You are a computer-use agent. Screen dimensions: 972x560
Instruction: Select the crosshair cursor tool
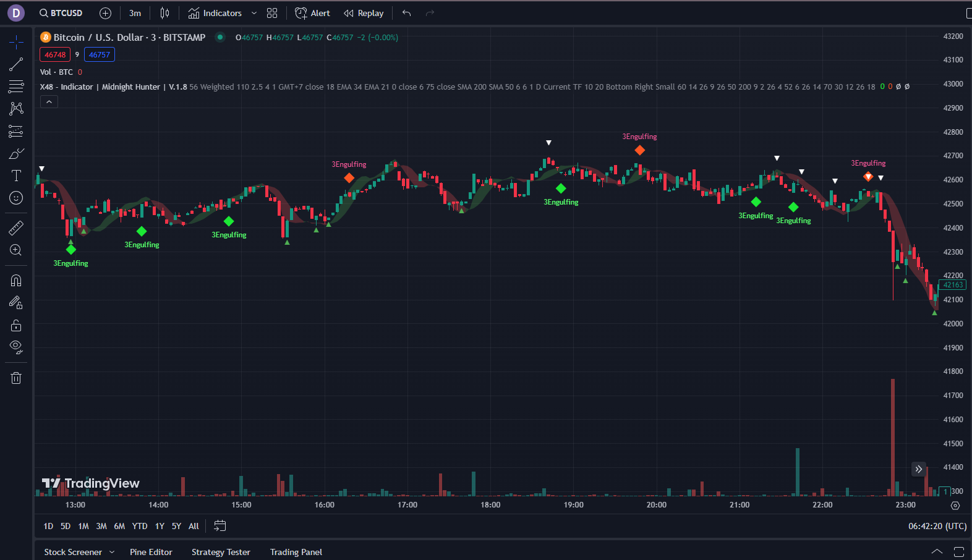click(x=16, y=42)
